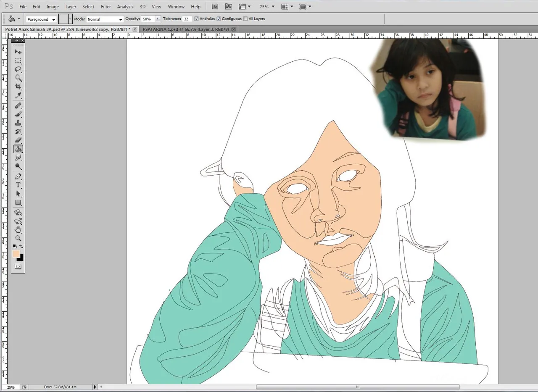
Task: Open the Analysis menu
Action: 125,7
